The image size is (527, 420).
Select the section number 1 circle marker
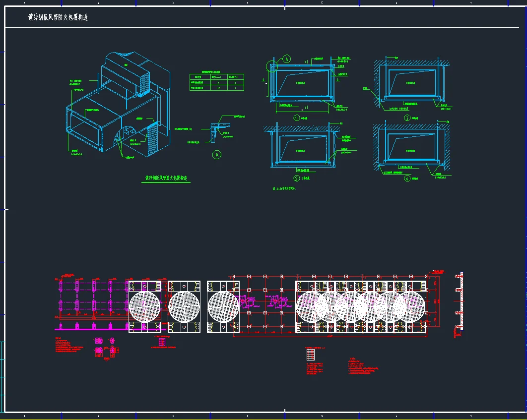click(296, 118)
